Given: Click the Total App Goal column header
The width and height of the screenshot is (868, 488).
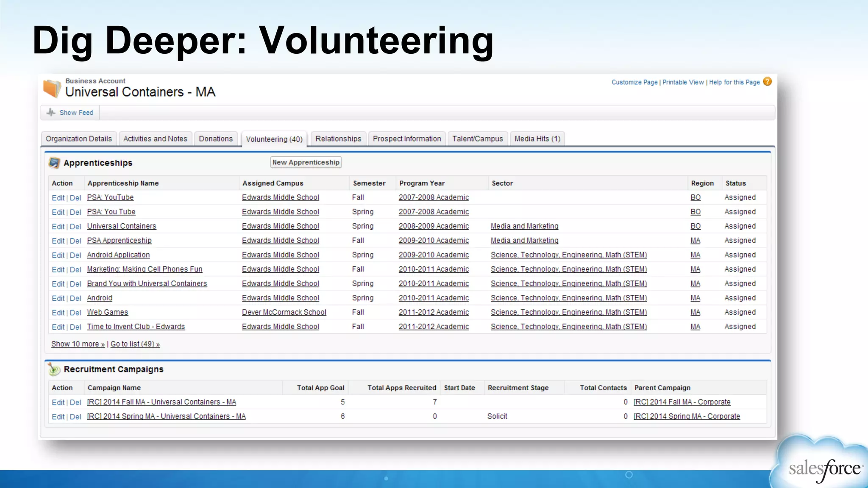Looking at the screenshot, I should point(320,388).
